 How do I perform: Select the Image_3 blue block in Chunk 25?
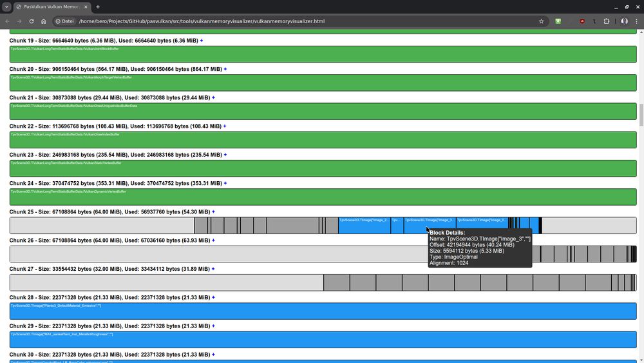click(430, 226)
